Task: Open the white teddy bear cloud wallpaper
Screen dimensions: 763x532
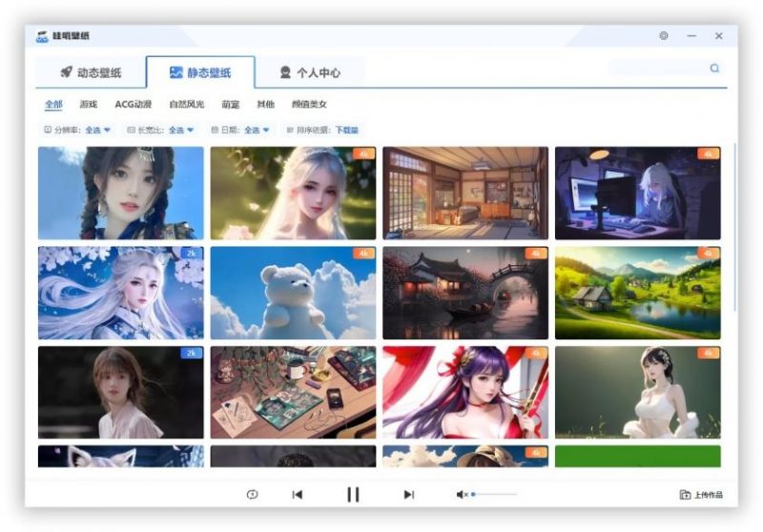Action: (293, 293)
